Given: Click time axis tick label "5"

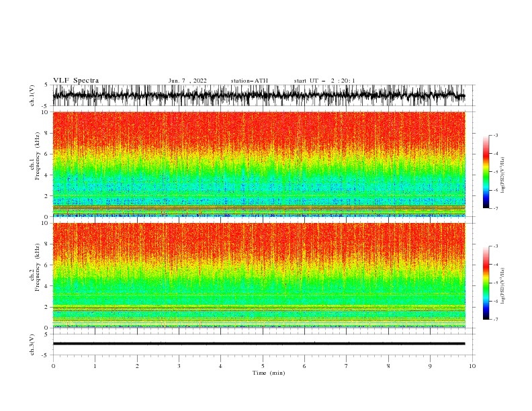Looking at the screenshot, I should point(263,366).
